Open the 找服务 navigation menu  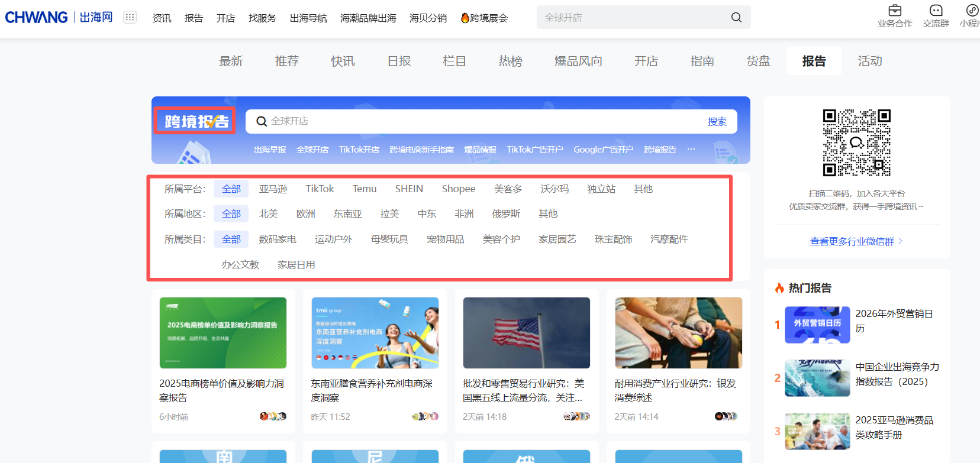pos(262,18)
